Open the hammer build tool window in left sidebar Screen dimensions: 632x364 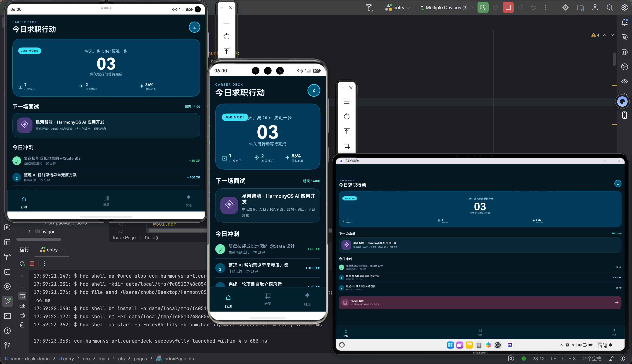pyautogui.click(x=8, y=257)
